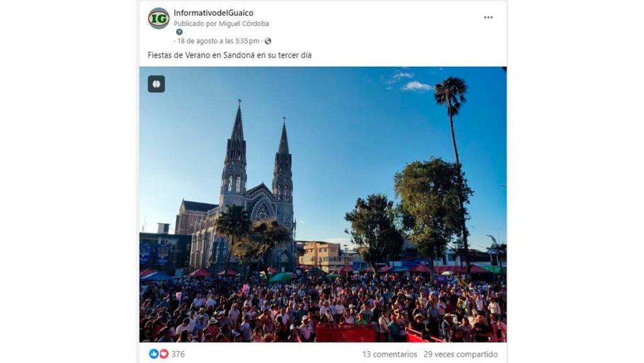
Task: Show the 13 comentarios list
Action: (389, 354)
